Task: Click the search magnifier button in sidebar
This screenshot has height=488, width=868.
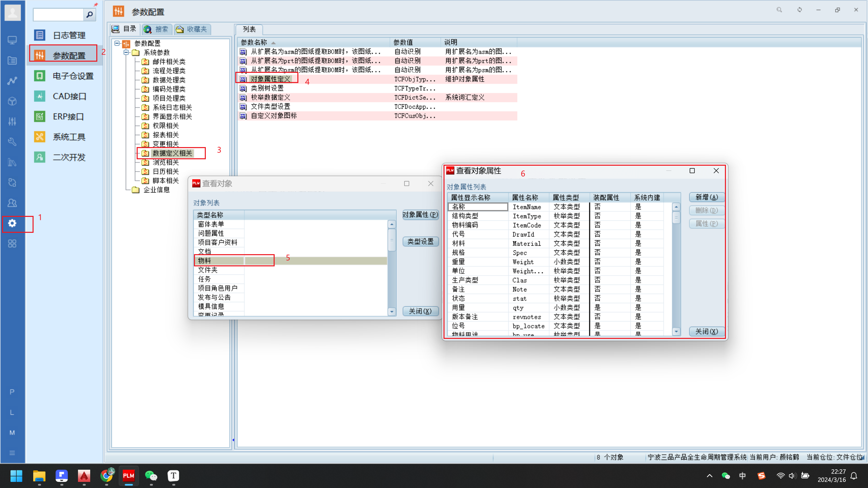Action: pos(90,15)
